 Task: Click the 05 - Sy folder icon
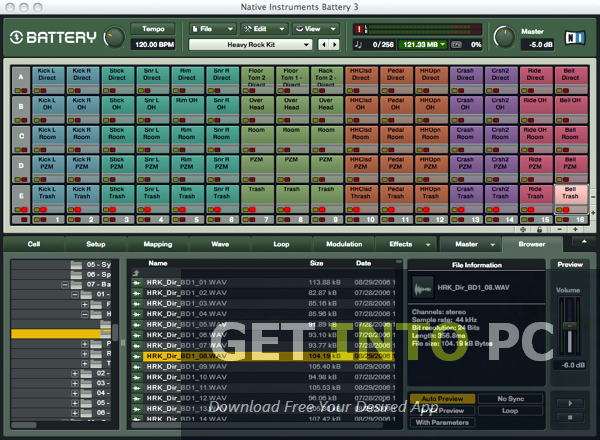pos(77,265)
